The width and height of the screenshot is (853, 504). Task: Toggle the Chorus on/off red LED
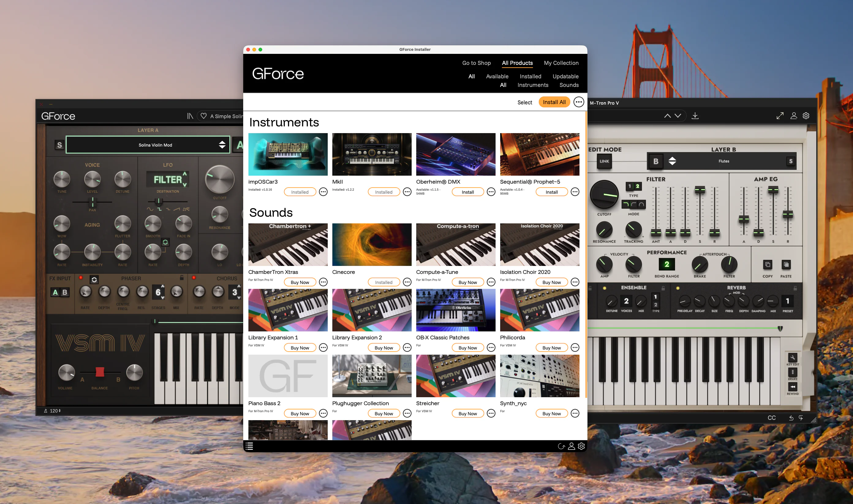pyautogui.click(x=194, y=278)
